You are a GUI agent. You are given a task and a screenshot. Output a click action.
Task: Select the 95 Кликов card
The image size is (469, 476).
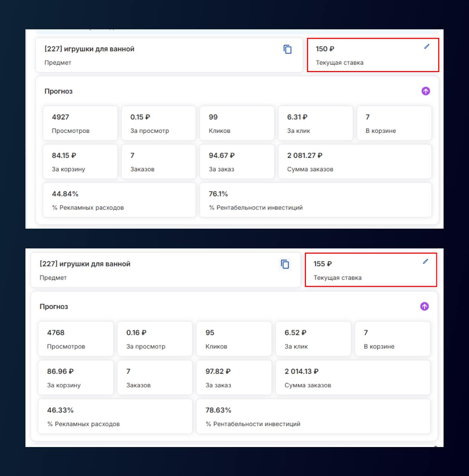pyautogui.click(x=234, y=339)
